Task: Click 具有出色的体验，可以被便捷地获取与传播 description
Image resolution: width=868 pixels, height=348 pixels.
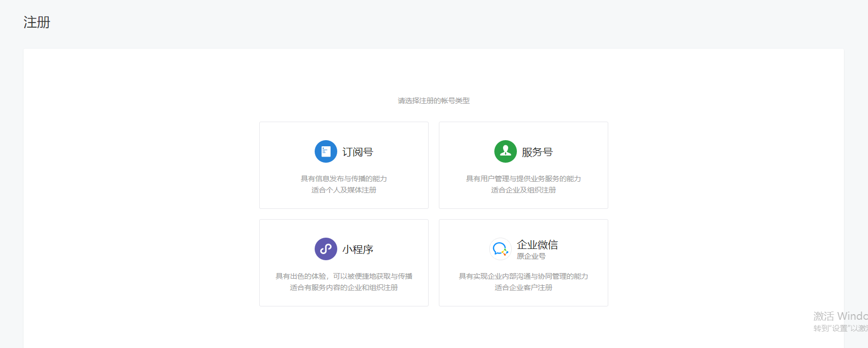Action: (344, 276)
